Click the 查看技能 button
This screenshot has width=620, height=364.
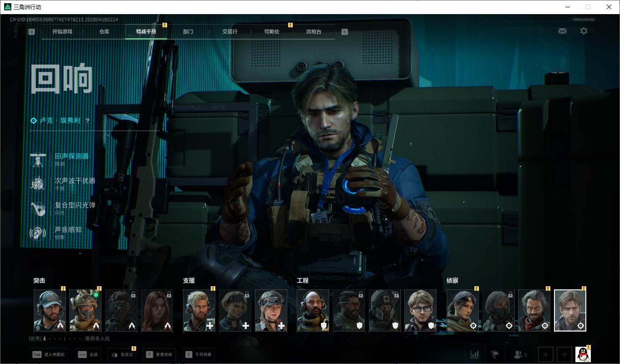coord(159,354)
